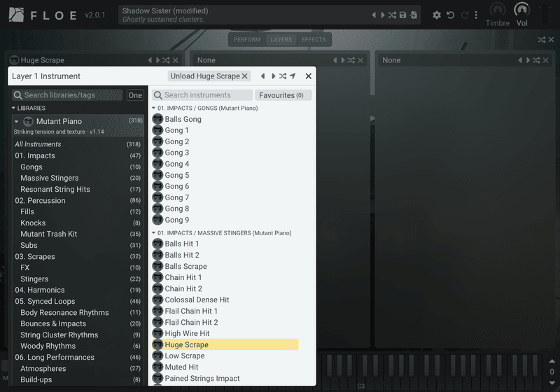
Task: Load the Gong 9 instrument
Action: pyautogui.click(x=225, y=220)
